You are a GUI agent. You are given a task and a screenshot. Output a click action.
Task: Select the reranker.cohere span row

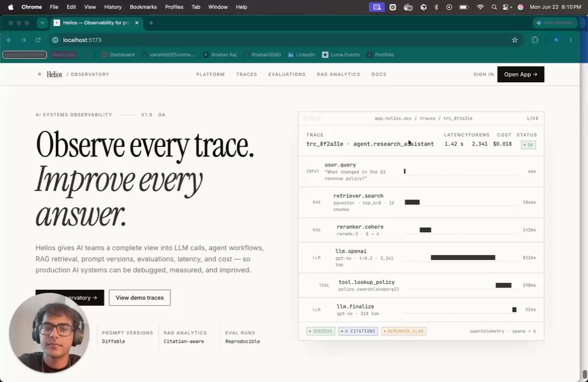421,230
